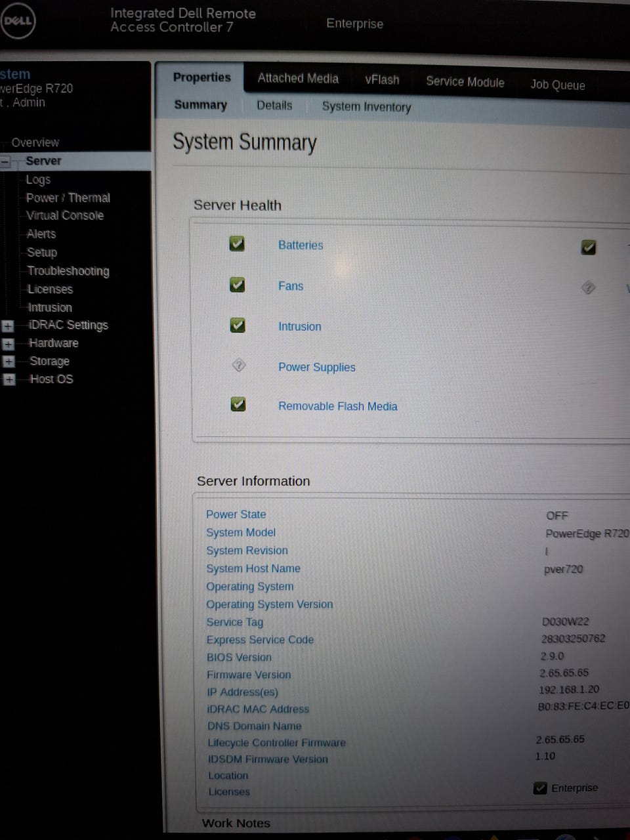Expand the Hardware tree node
The image size is (630, 840).
tap(8, 344)
